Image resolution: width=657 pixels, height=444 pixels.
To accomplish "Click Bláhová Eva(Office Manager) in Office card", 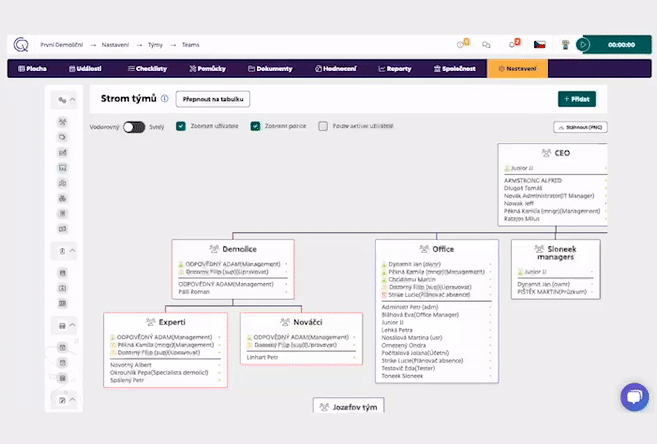I will [420, 315].
